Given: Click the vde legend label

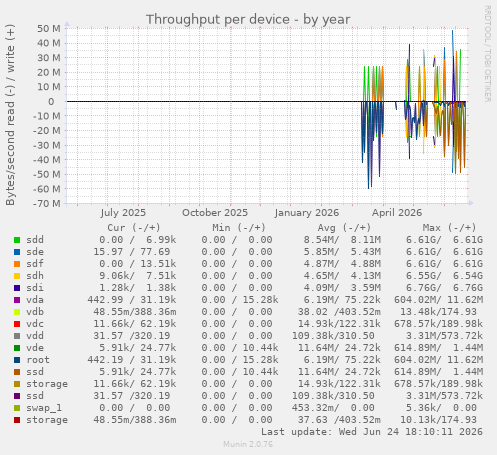Looking at the screenshot, I should [x=35, y=348].
